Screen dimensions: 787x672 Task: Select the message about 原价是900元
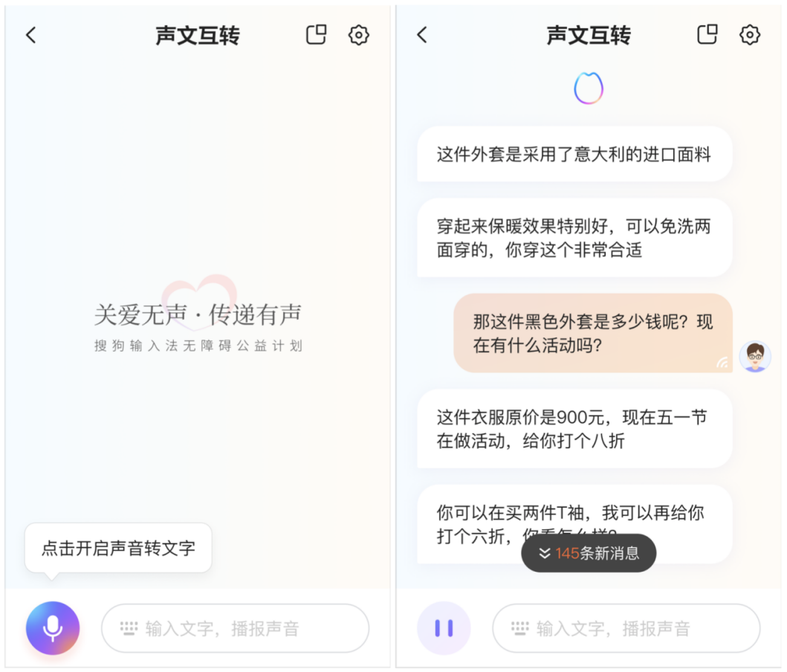point(574,429)
